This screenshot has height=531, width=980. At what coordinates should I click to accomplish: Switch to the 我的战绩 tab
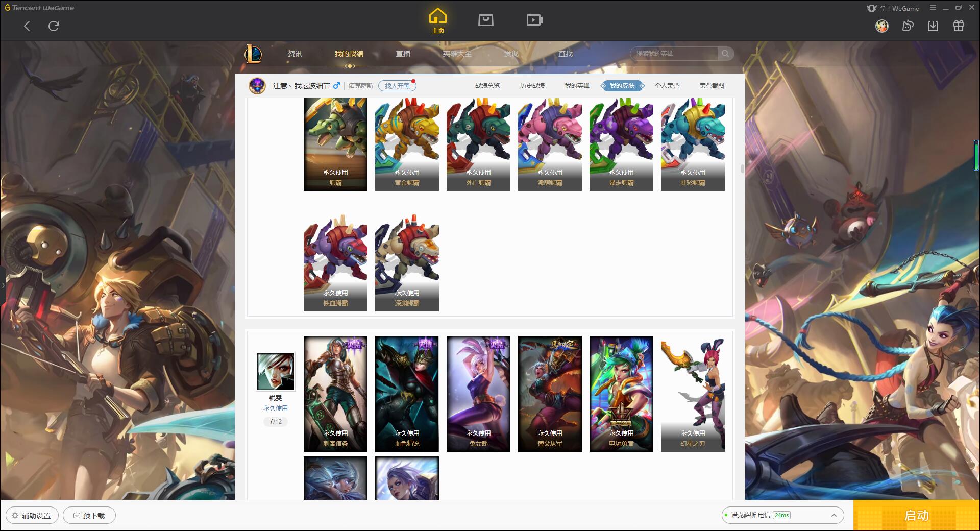tap(349, 54)
